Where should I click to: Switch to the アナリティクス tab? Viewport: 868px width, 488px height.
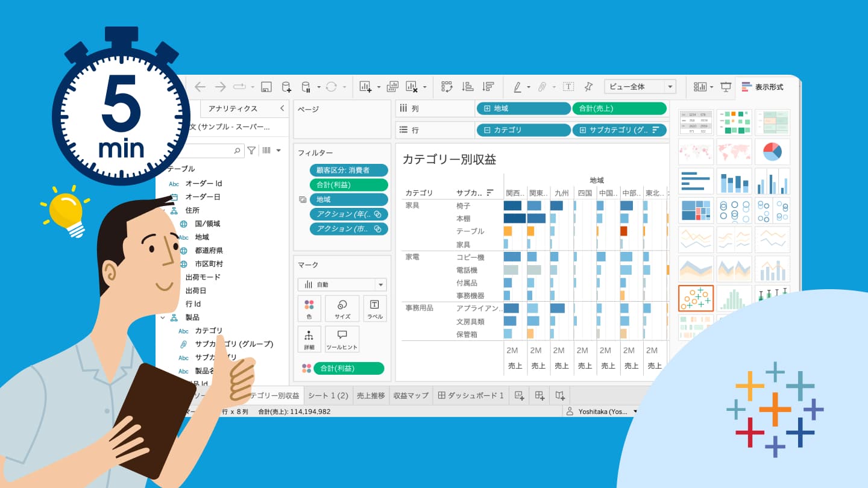coord(233,108)
